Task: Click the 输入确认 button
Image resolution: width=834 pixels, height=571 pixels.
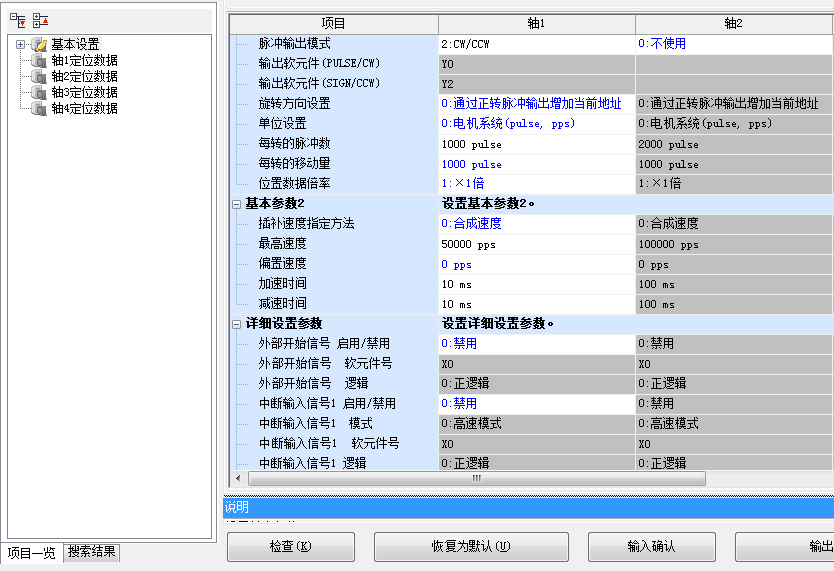Action: (651, 546)
